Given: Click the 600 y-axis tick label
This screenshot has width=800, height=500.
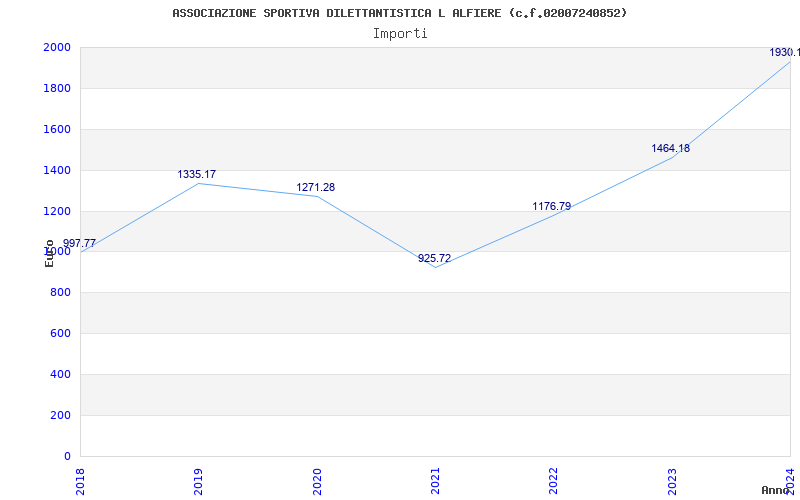Looking at the screenshot, I should tap(60, 334).
